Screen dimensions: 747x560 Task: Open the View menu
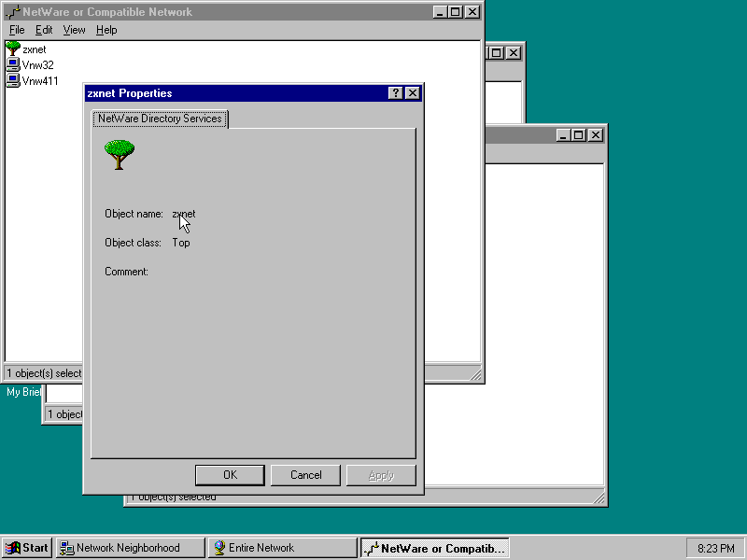pos(74,30)
